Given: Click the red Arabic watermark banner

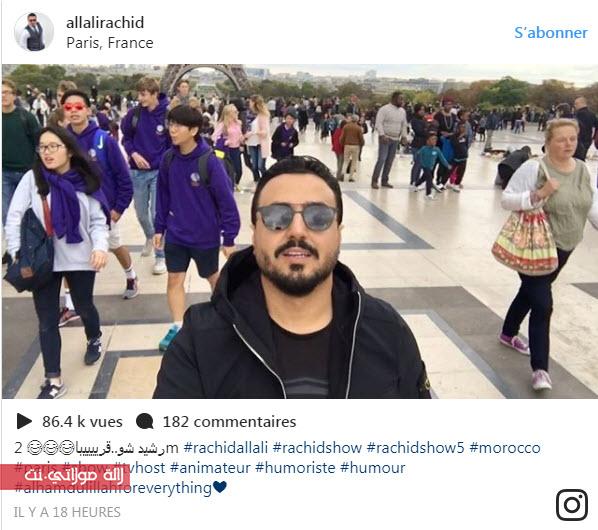Looking at the screenshot, I should point(65,477).
